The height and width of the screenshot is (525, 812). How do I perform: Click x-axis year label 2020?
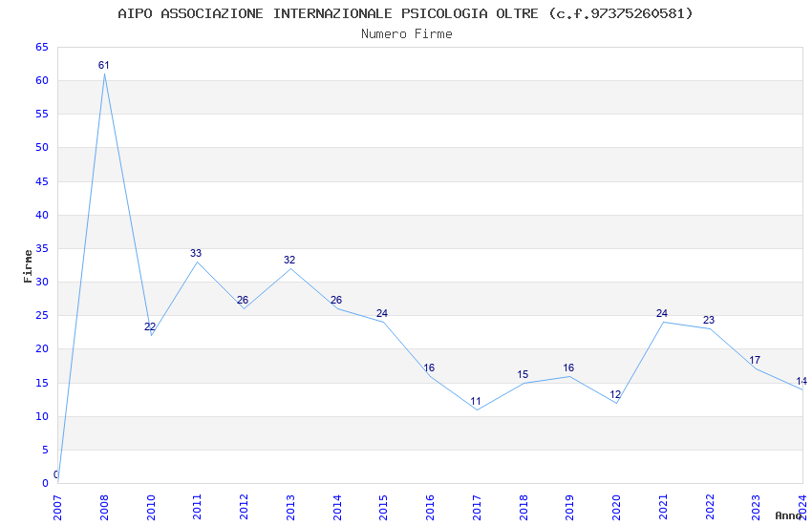[617, 508]
